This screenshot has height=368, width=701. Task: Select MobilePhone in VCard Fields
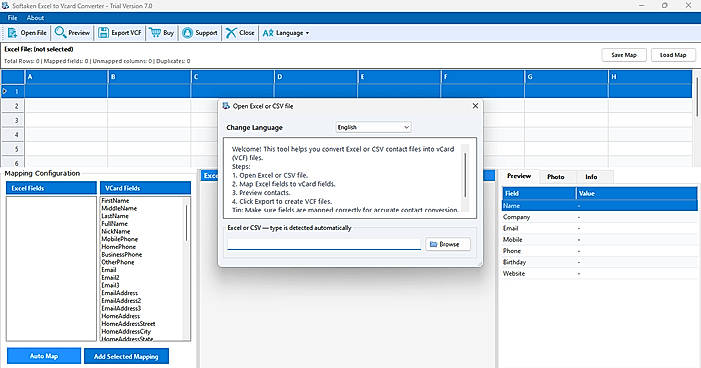tap(119, 239)
